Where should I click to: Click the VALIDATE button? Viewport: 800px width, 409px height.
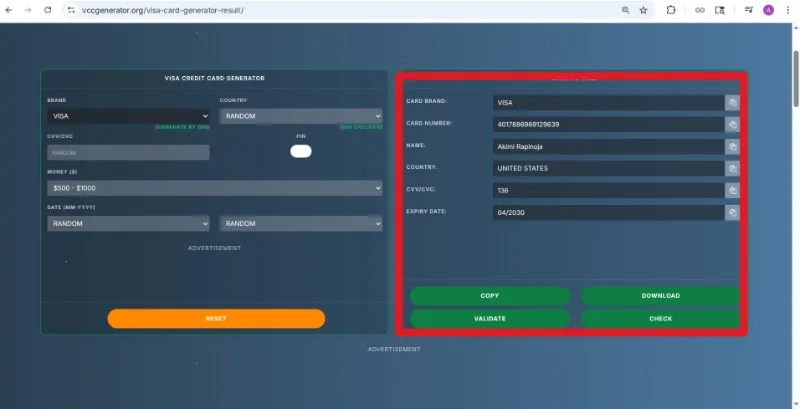[489, 319]
